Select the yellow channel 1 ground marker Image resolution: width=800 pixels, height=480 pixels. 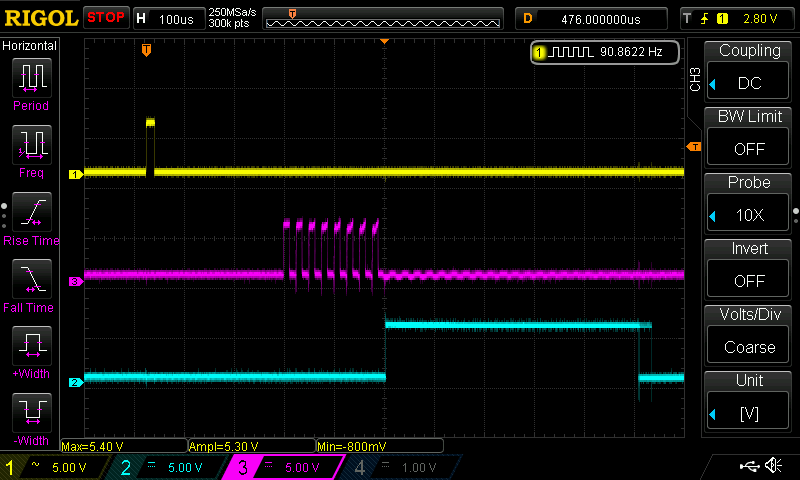pyautogui.click(x=74, y=174)
